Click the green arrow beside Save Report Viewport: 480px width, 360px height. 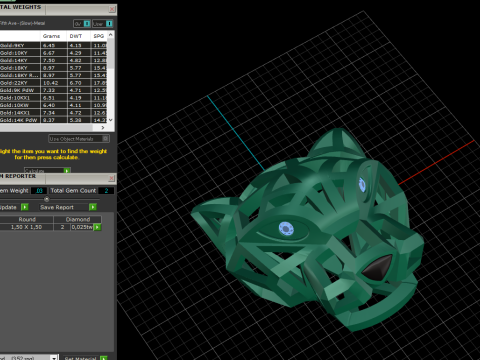click(93, 207)
